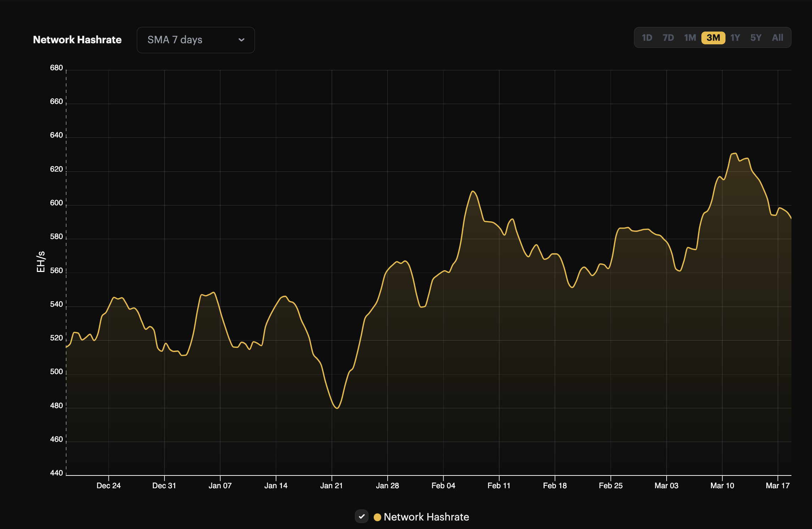The height and width of the screenshot is (529, 812).
Task: Click the chevron on the SMA selector
Action: (241, 40)
